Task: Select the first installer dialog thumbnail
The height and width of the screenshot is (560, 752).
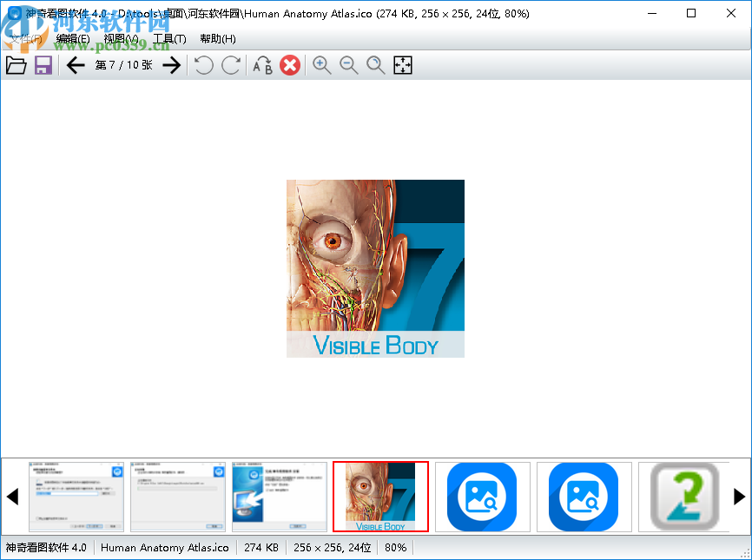Action: point(76,497)
